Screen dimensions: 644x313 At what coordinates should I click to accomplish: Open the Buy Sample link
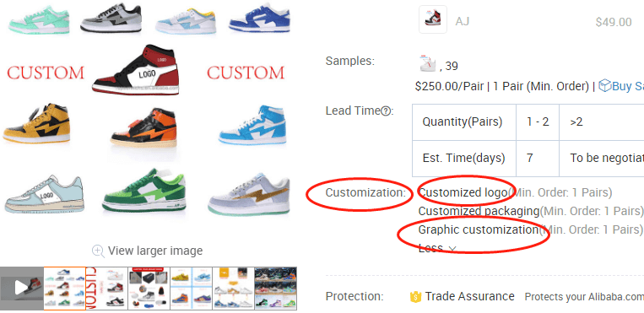pos(621,86)
